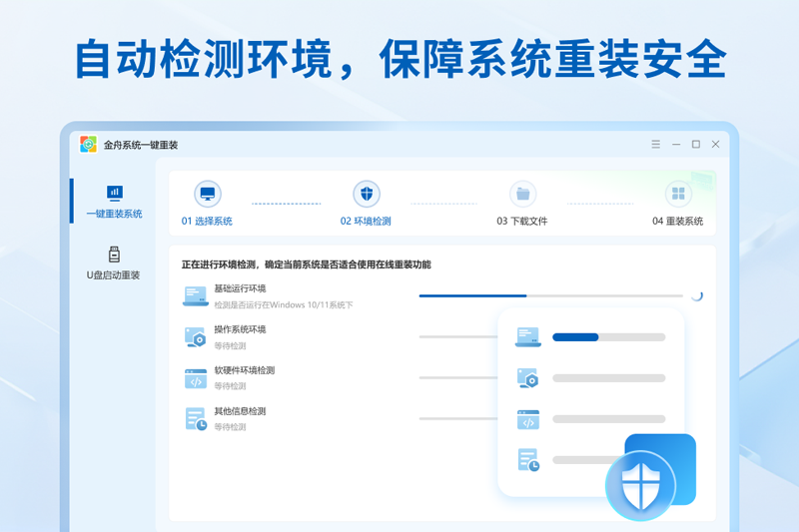799x532 pixels.
Task: Click the 基础运行环境 laptop icon
Action: pos(195,295)
